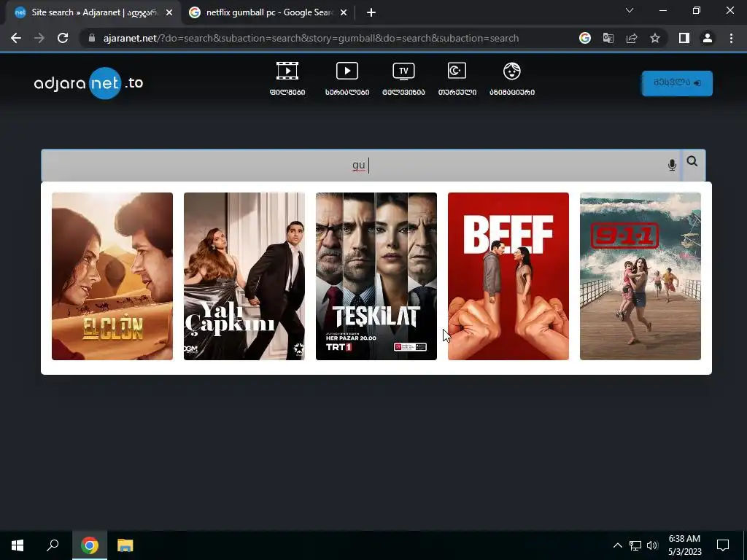The width and height of the screenshot is (747, 560).
Task: Open the TV category icon
Action: [403, 71]
